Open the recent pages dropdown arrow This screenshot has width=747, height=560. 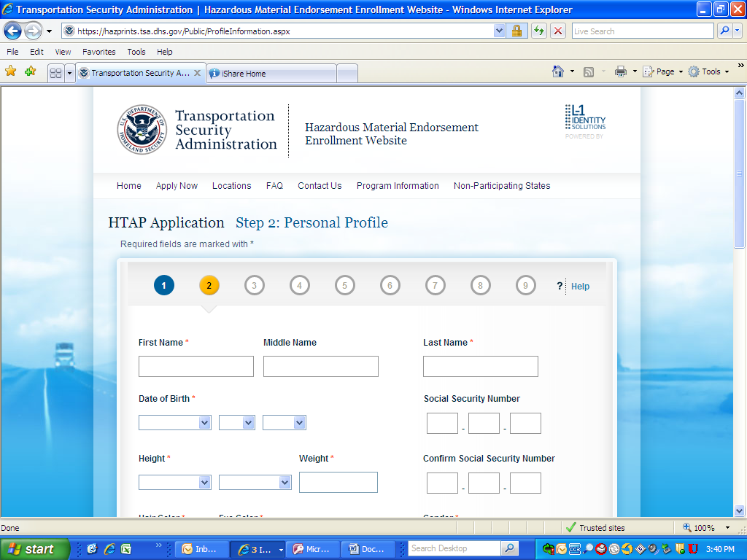49,32
